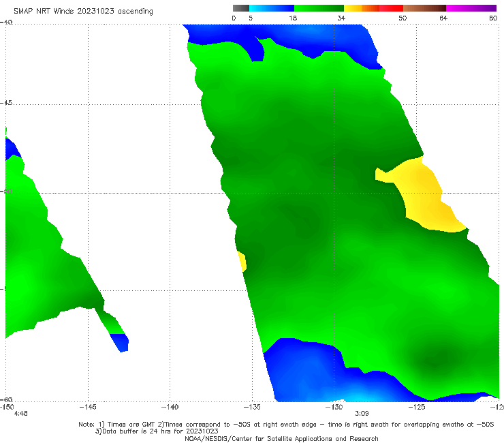Pick the cyan-blue 5-18 segment of the color bar

272,8
